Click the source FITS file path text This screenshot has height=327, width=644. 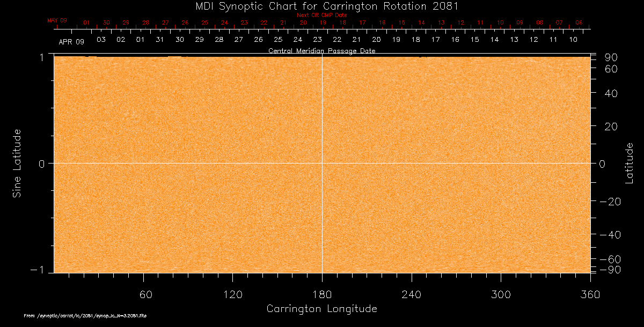tap(85, 316)
